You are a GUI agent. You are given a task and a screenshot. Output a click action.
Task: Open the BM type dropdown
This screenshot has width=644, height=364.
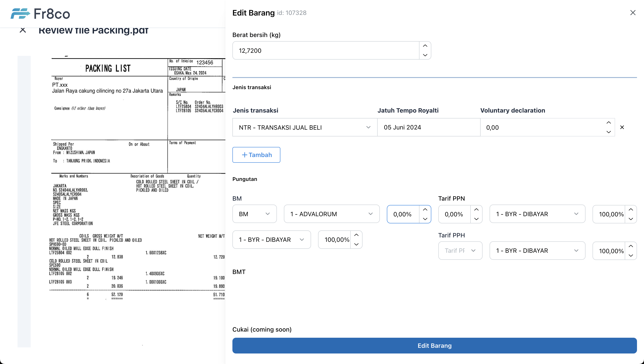click(x=254, y=214)
